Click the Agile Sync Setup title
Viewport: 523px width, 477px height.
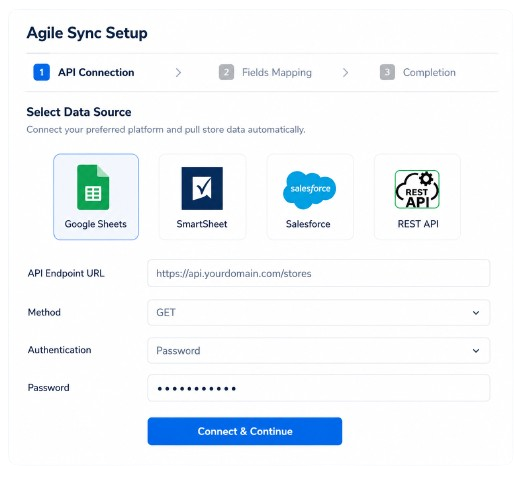point(87,33)
